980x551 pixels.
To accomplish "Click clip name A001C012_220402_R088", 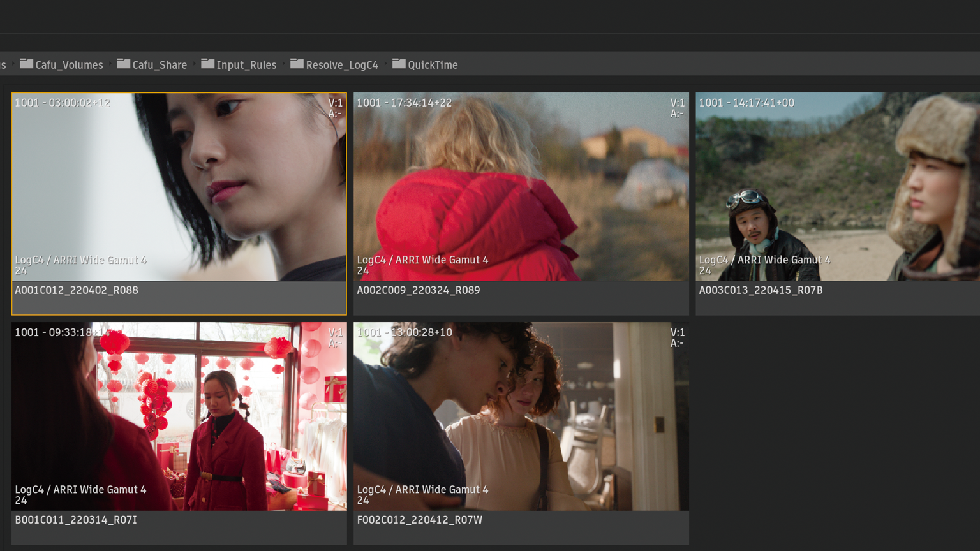I will click(x=77, y=290).
